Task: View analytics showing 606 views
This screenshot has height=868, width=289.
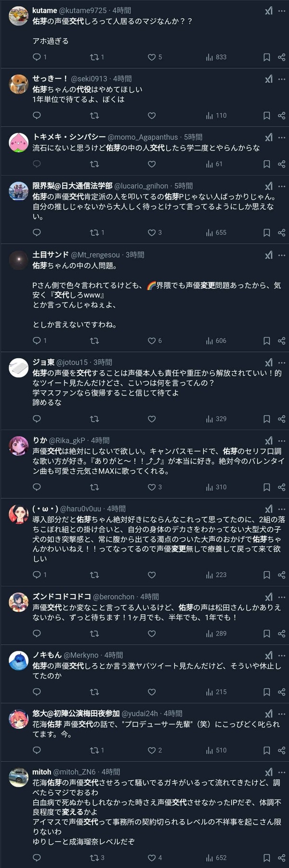Action: pyautogui.click(x=216, y=340)
